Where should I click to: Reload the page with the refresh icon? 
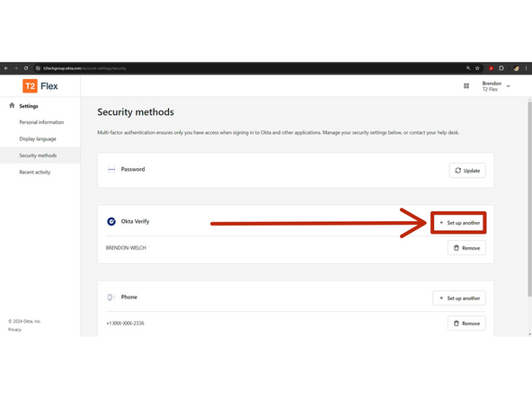pyautogui.click(x=26, y=68)
